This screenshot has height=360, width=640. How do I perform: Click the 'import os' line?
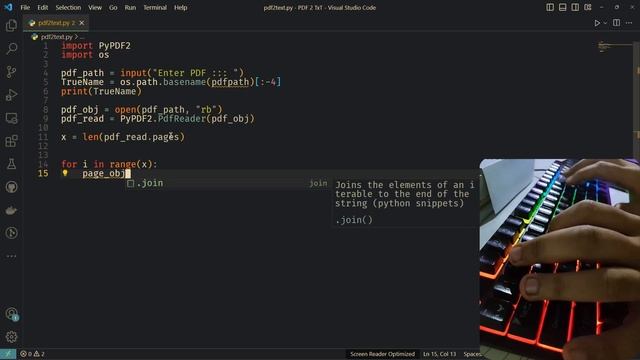click(85, 55)
